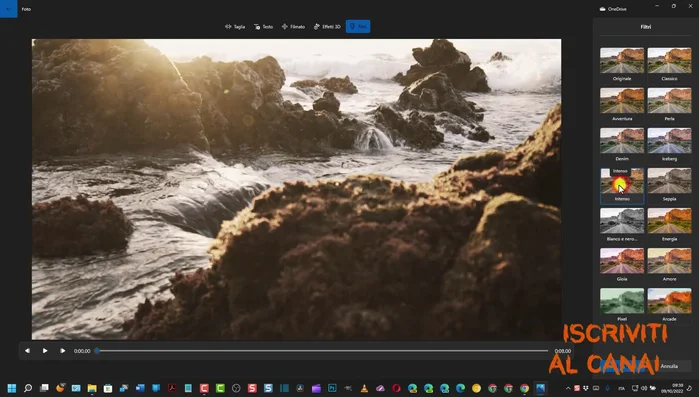
Task: Open Opera icon in taskbar
Action: tap(396, 389)
